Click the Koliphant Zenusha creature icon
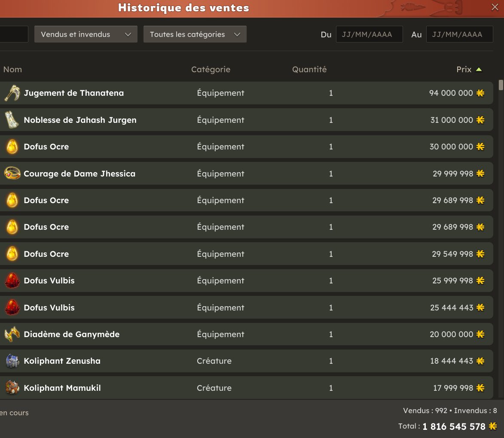Viewport: 504px width, 438px height. [x=12, y=361]
